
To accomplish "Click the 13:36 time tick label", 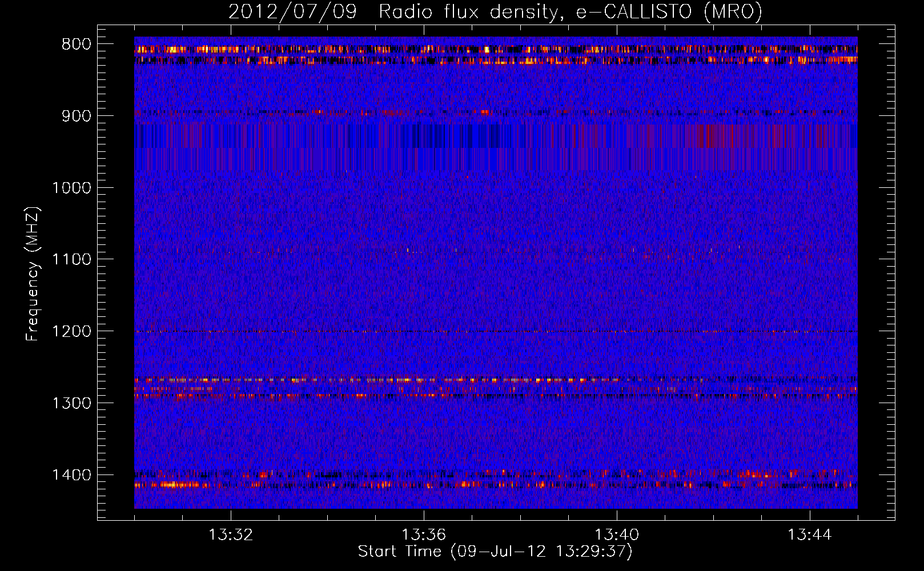I will tap(424, 535).
